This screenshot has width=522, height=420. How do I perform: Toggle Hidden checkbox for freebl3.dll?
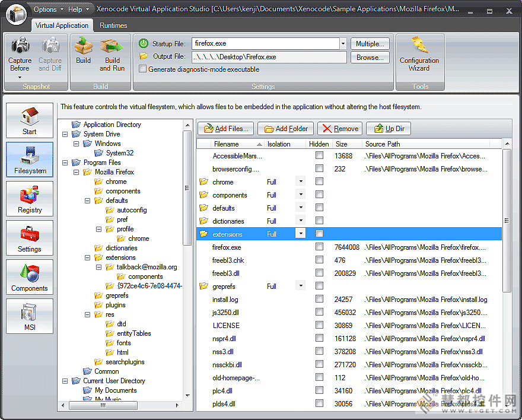(319, 273)
